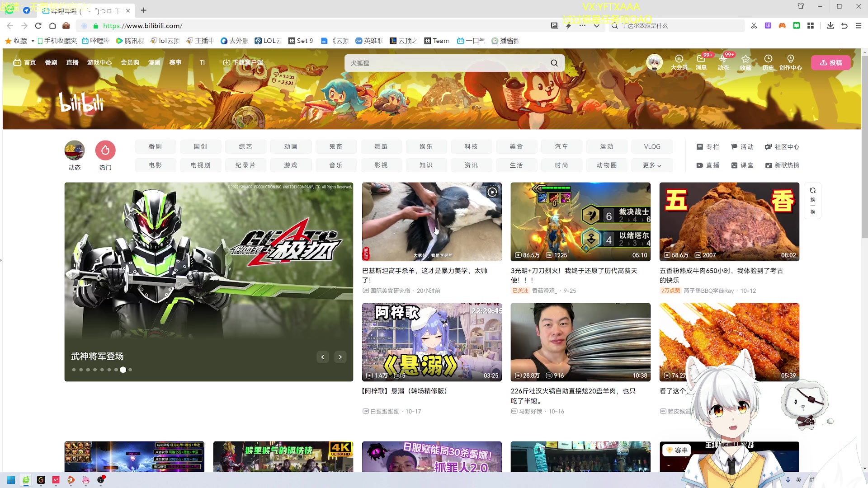The width and height of the screenshot is (868, 488).
Task: Click active carousel indicator dot
Action: tap(123, 370)
